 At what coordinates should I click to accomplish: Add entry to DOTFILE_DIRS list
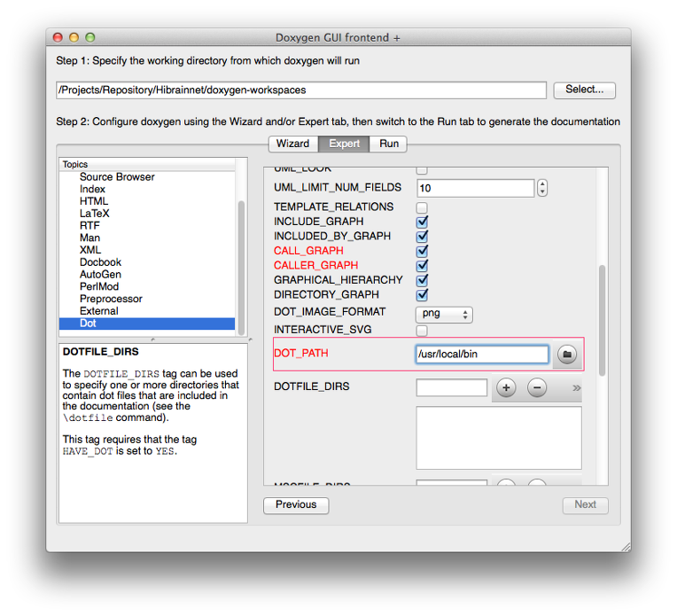506,387
